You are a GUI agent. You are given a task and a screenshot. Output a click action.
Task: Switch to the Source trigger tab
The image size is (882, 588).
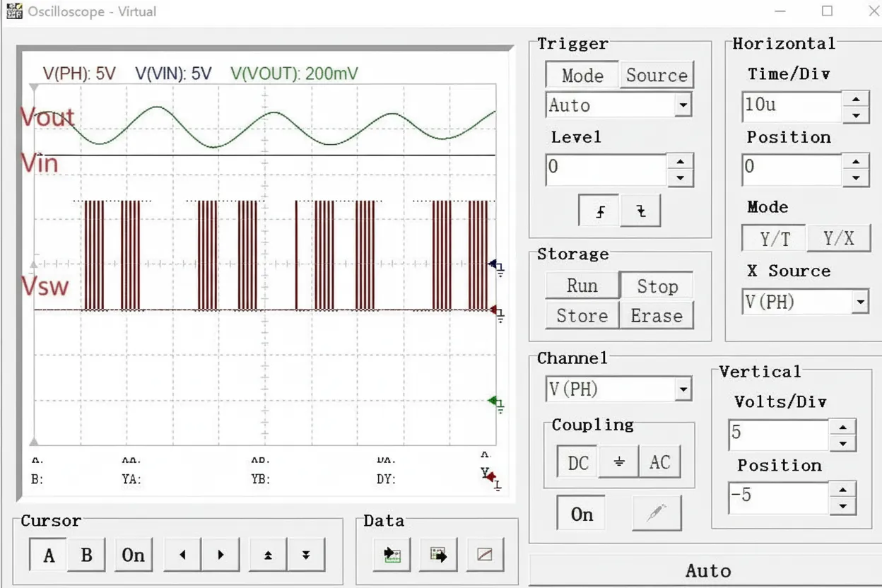tap(657, 74)
